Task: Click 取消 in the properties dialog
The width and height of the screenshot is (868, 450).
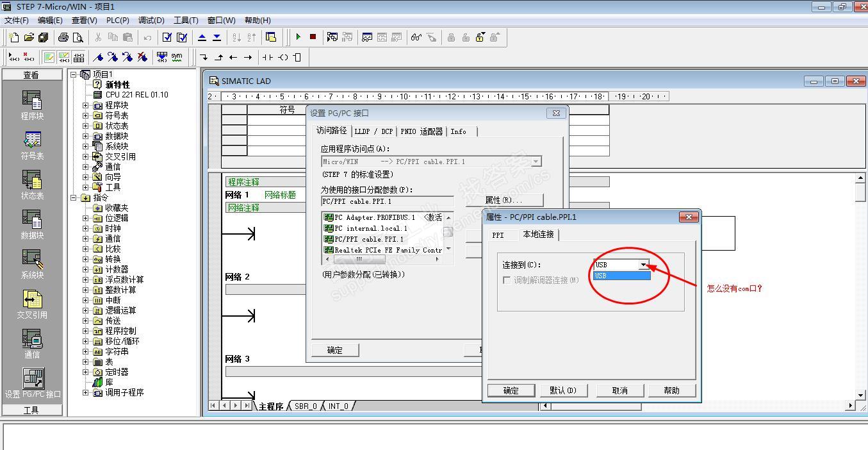Action: (x=619, y=390)
